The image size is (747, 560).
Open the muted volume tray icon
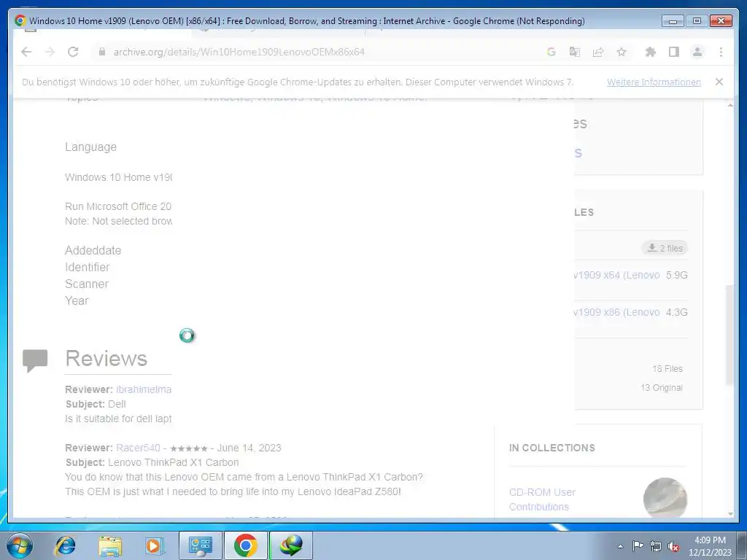(x=673, y=547)
